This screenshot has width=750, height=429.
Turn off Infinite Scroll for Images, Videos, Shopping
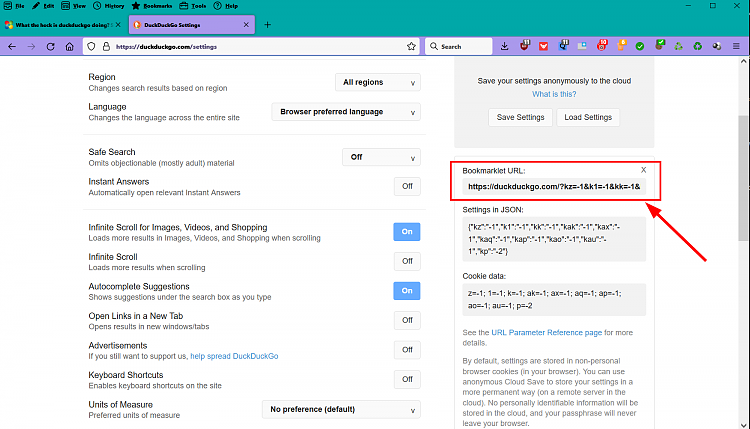pyautogui.click(x=407, y=232)
